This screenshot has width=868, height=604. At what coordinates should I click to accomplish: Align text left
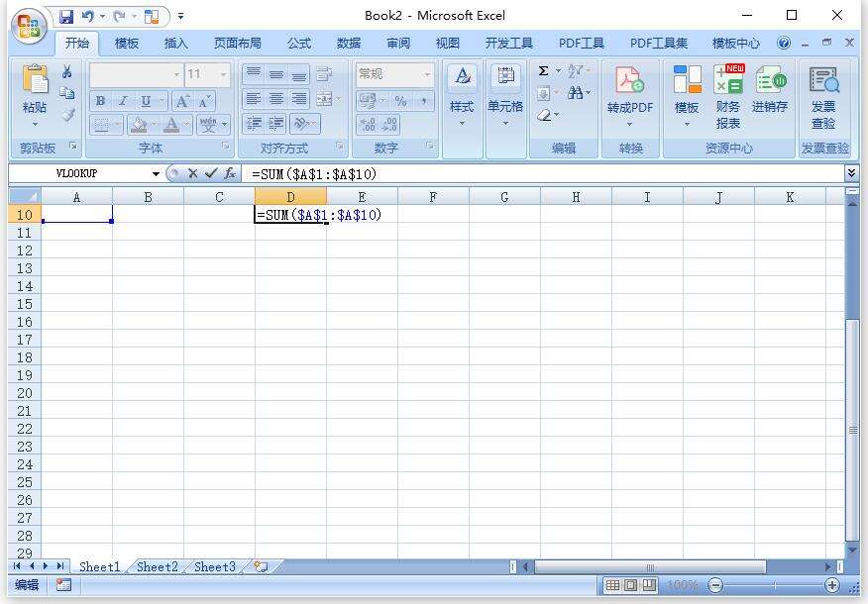(x=254, y=99)
